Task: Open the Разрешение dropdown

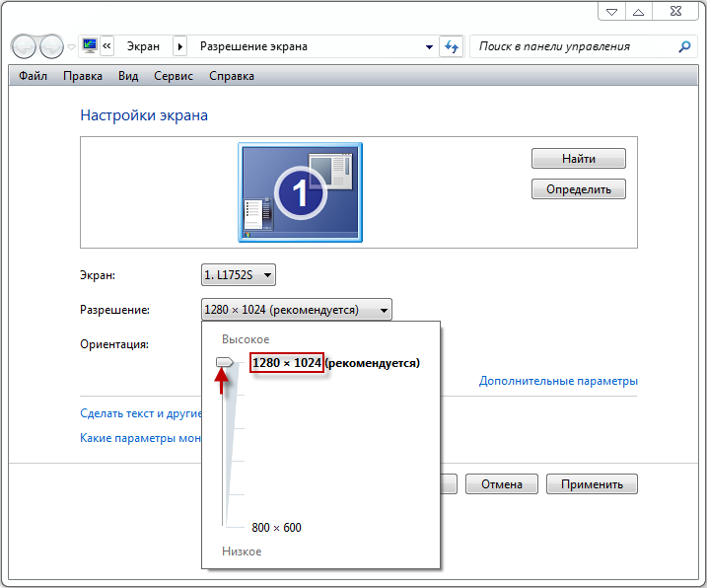Action: point(296,310)
